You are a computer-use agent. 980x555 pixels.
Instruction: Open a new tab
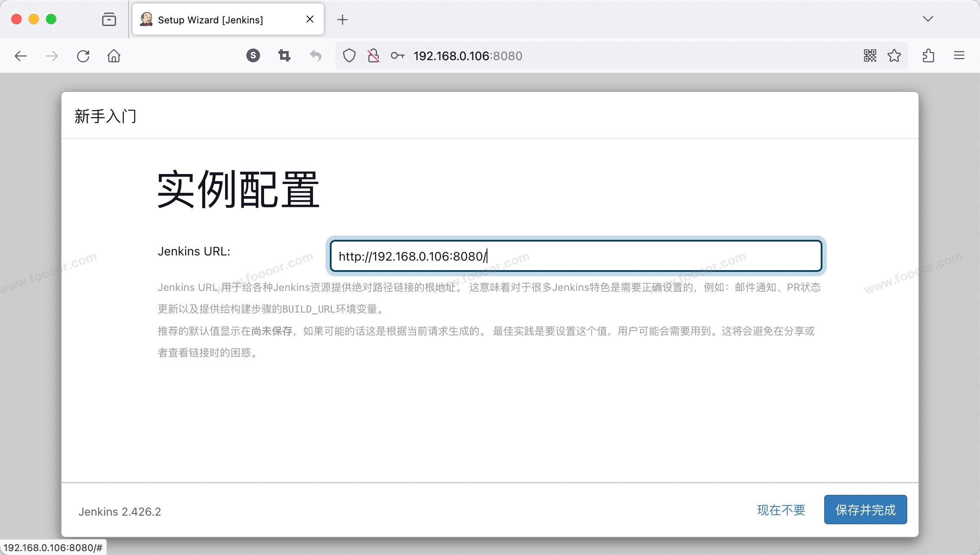coord(342,19)
